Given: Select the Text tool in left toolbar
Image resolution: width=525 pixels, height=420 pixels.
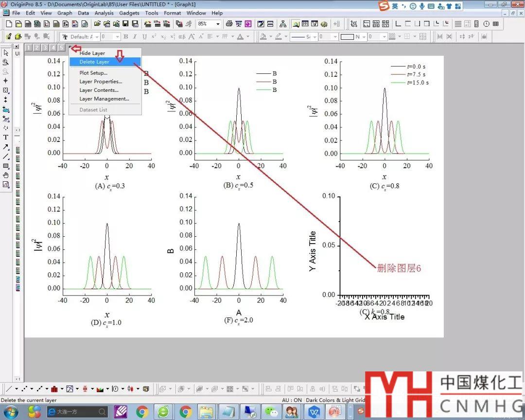Looking at the screenshot, I should [6, 137].
